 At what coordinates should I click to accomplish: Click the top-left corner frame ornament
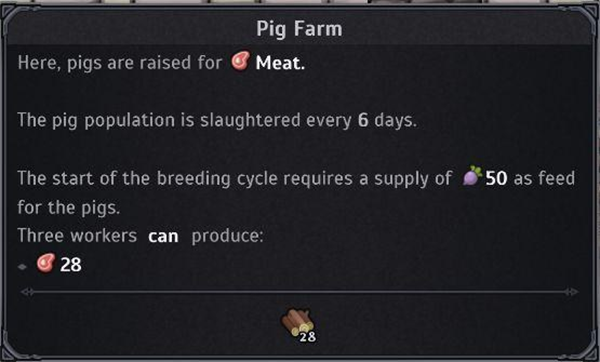pyautogui.click(x=13, y=17)
